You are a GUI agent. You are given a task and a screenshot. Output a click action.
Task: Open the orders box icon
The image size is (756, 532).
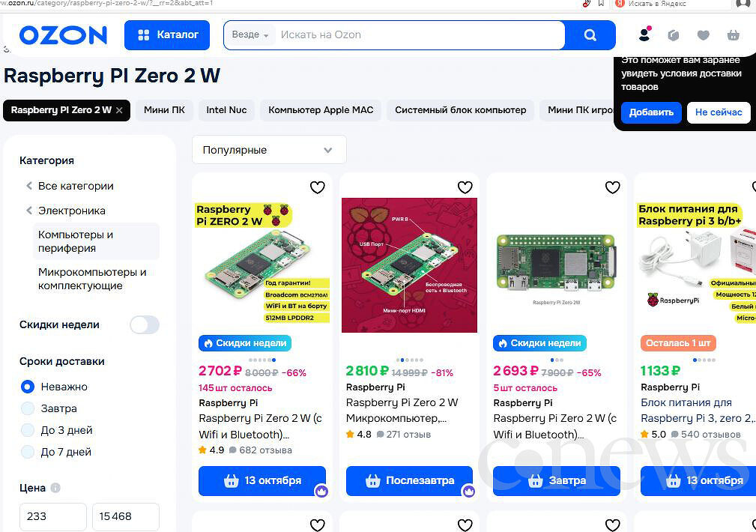coord(674,34)
